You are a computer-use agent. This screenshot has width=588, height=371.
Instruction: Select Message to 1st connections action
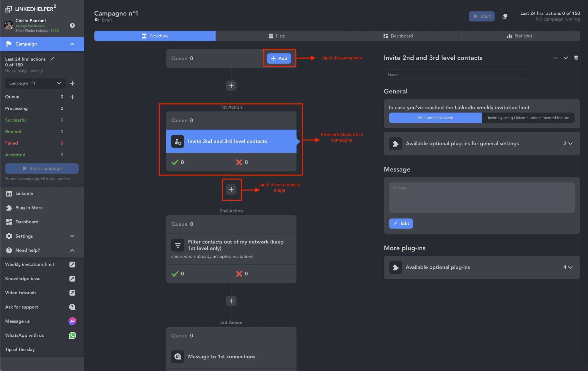pyautogui.click(x=231, y=357)
